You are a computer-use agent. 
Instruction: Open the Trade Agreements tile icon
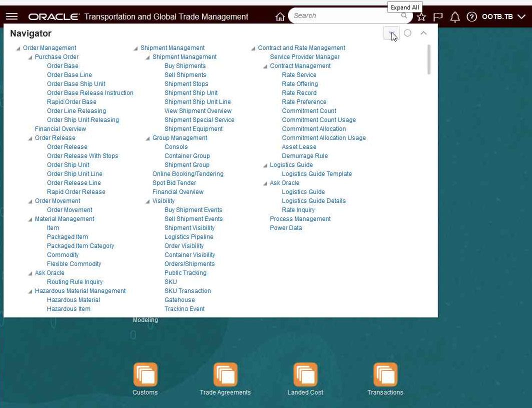tap(225, 374)
